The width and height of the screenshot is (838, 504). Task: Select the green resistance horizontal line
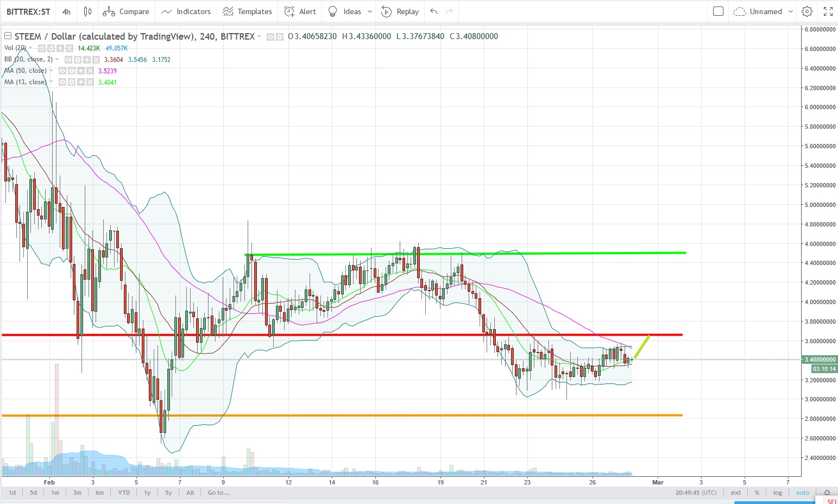click(465, 254)
